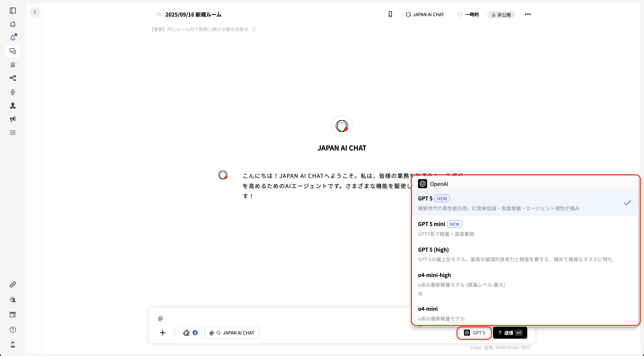Open the chat rooms panel icon
This screenshot has height=356, width=644.
point(12,51)
